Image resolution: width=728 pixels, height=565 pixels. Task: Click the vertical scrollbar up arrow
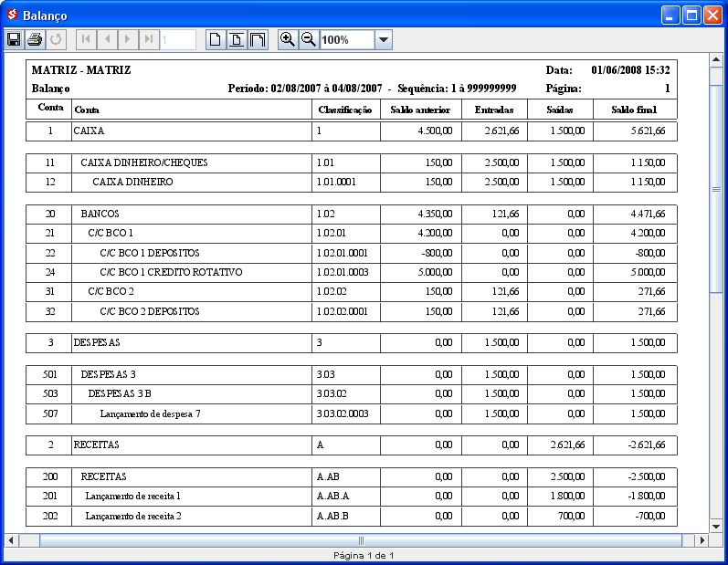click(717, 60)
